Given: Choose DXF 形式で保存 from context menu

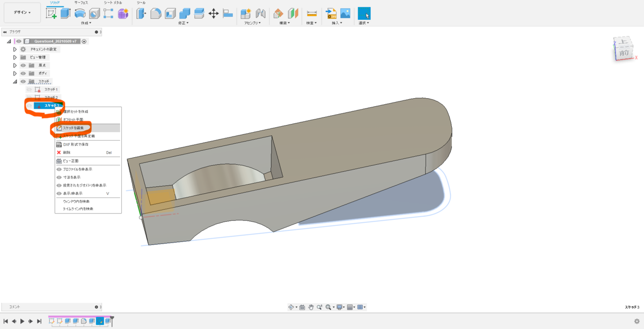Looking at the screenshot, I should tap(88, 144).
